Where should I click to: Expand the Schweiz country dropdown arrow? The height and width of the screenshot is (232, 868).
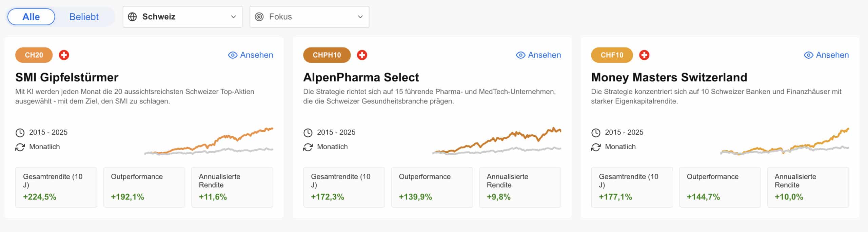pos(233,17)
